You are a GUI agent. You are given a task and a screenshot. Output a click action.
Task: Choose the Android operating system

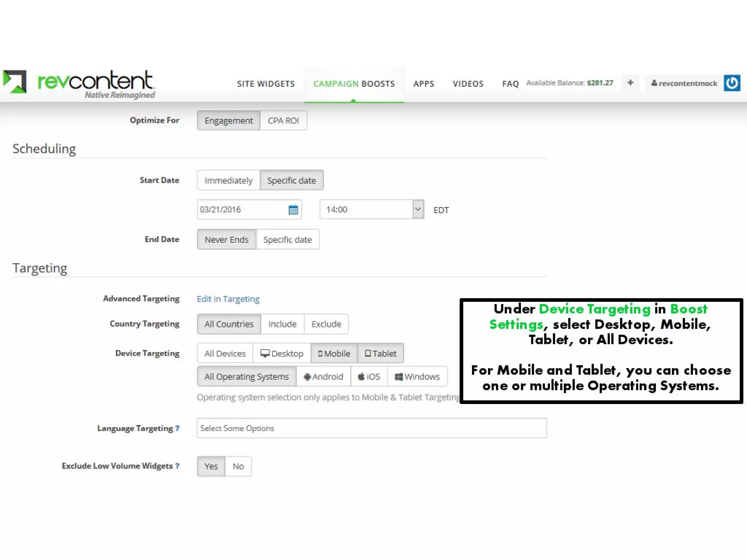(323, 377)
